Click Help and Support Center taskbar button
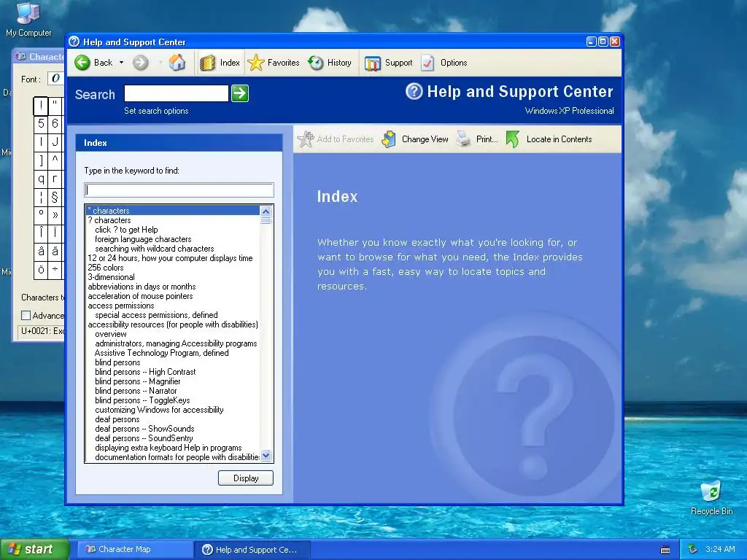Screen dimensions: 747x560 (x=253, y=550)
